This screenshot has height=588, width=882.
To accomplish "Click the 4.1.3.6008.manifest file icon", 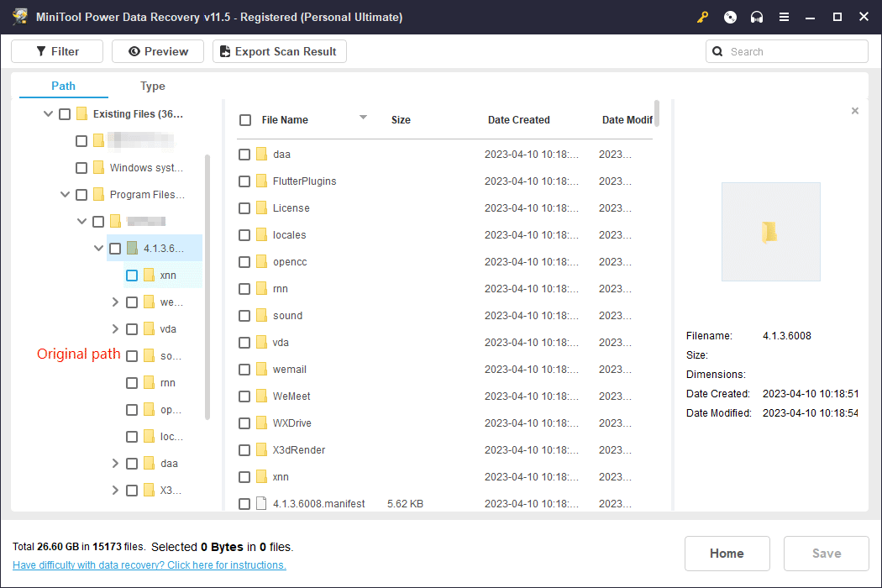I will coord(261,504).
